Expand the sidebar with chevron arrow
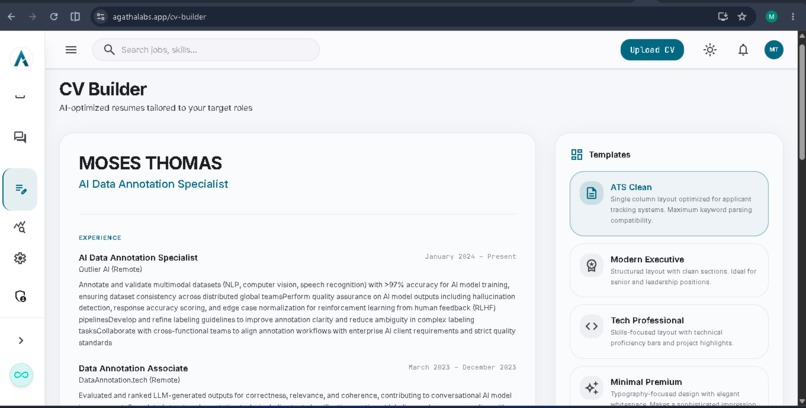806x408 pixels. 21,340
